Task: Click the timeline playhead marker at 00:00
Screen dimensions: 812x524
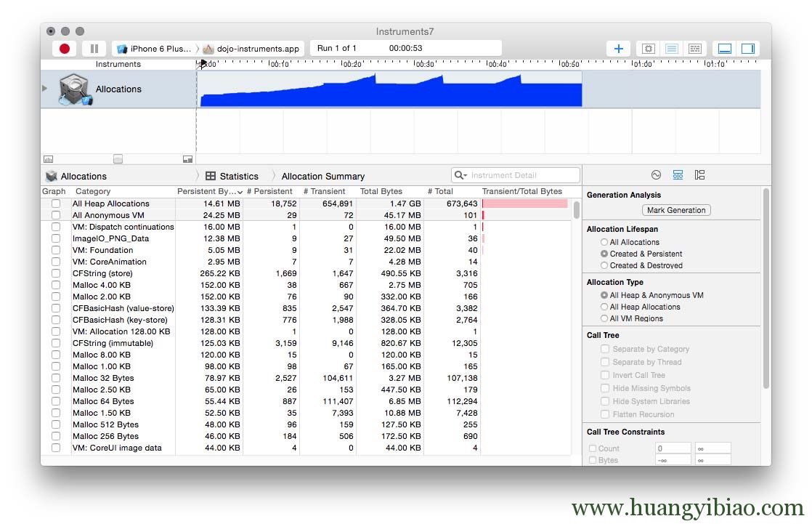Action: pyautogui.click(x=203, y=64)
